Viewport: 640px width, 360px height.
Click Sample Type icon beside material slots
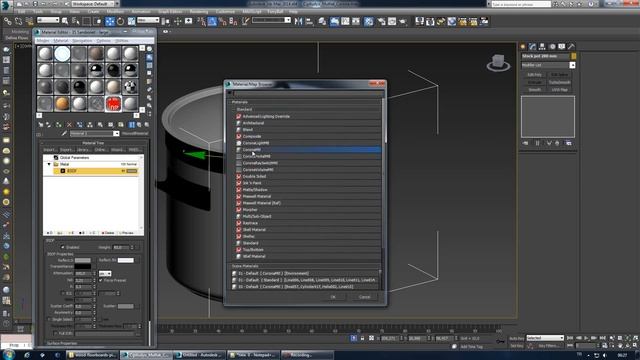(x=150, y=49)
